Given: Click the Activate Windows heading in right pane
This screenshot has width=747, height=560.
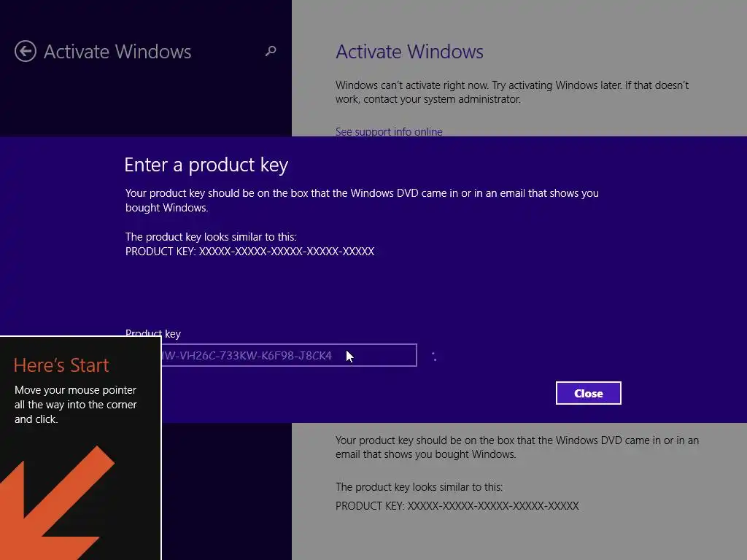Looking at the screenshot, I should [409, 52].
